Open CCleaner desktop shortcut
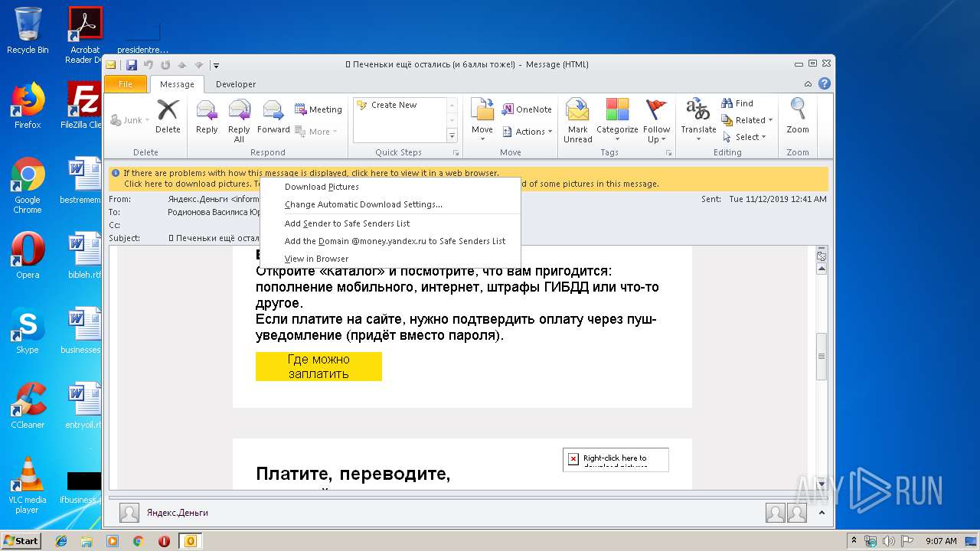This screenshot has height=551, width=980. point(28,406)
